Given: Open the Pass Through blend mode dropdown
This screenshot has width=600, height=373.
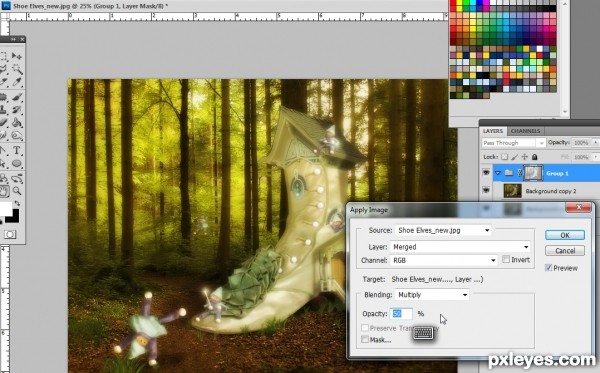Looking at the screenshot, I should 514,143.
